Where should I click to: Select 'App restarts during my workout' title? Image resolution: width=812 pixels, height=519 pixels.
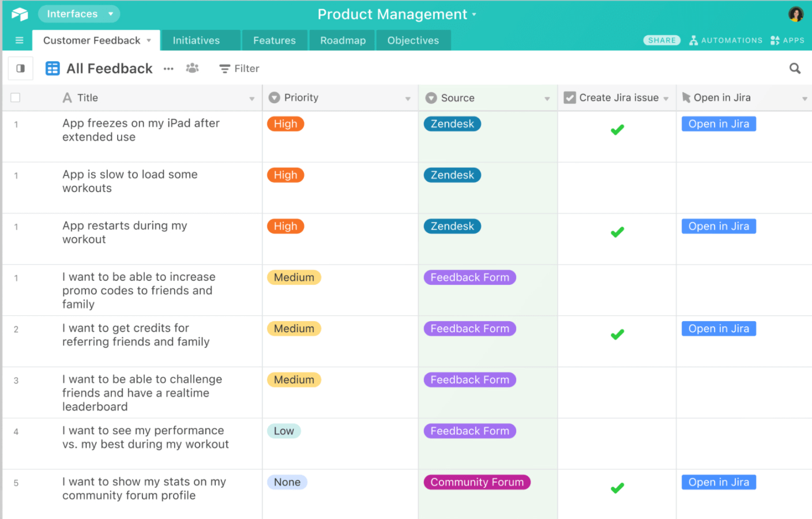tap(125, 232)
